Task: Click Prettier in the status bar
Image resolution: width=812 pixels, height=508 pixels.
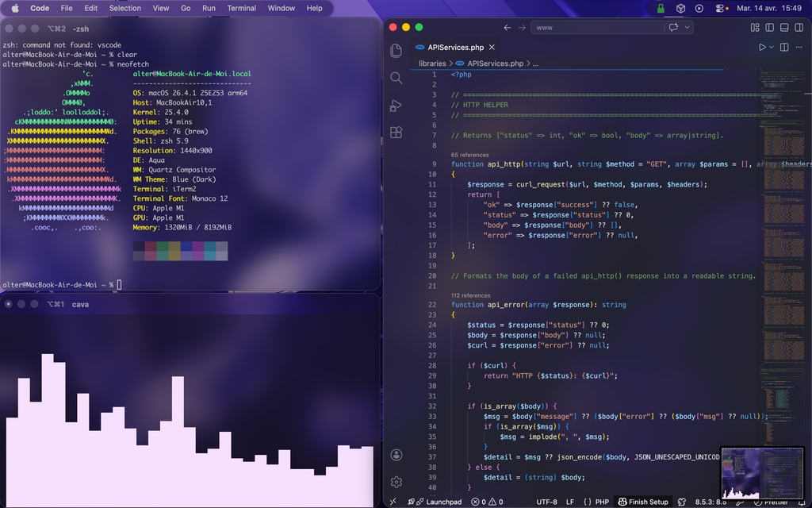Action: tap(769, 502)
